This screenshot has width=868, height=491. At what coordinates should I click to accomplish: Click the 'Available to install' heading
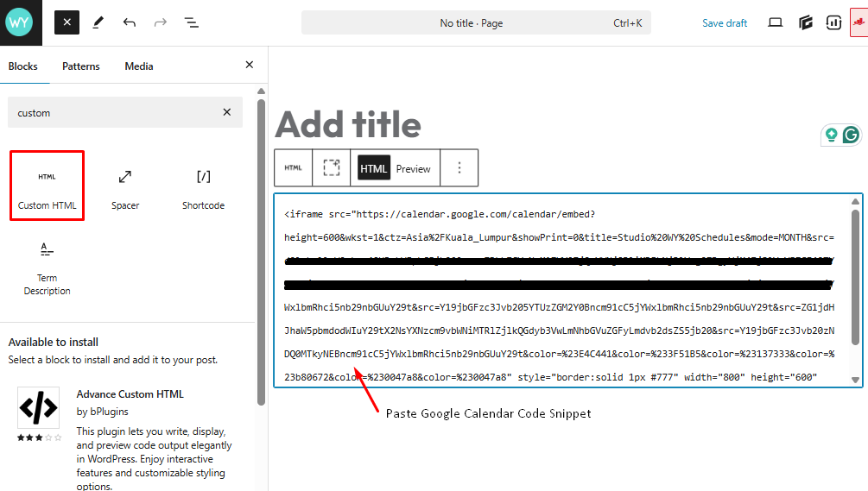[x=54, y=343]
